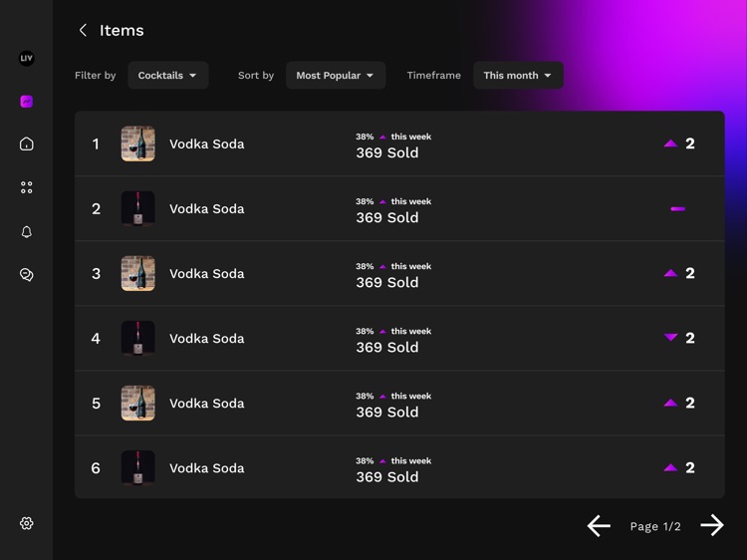
Task: Open the chat bubbles sidebar icon
Action: click(27, 274)
